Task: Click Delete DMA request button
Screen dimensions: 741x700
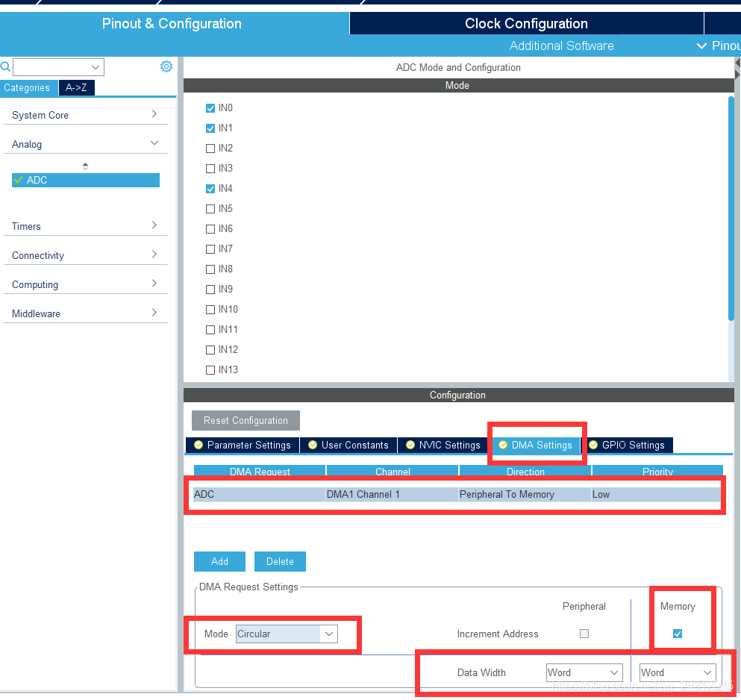Action: pyautogui.click(x=281, y=561)
